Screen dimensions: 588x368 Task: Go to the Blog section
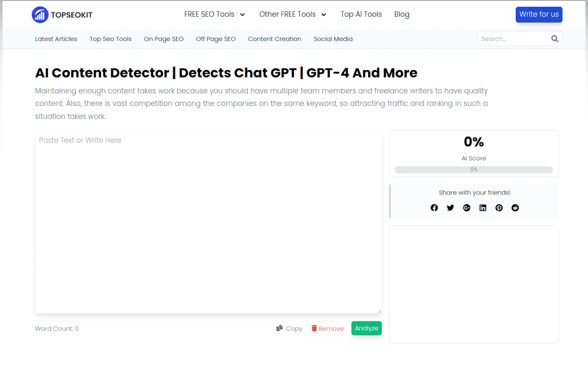click(402, 14)
